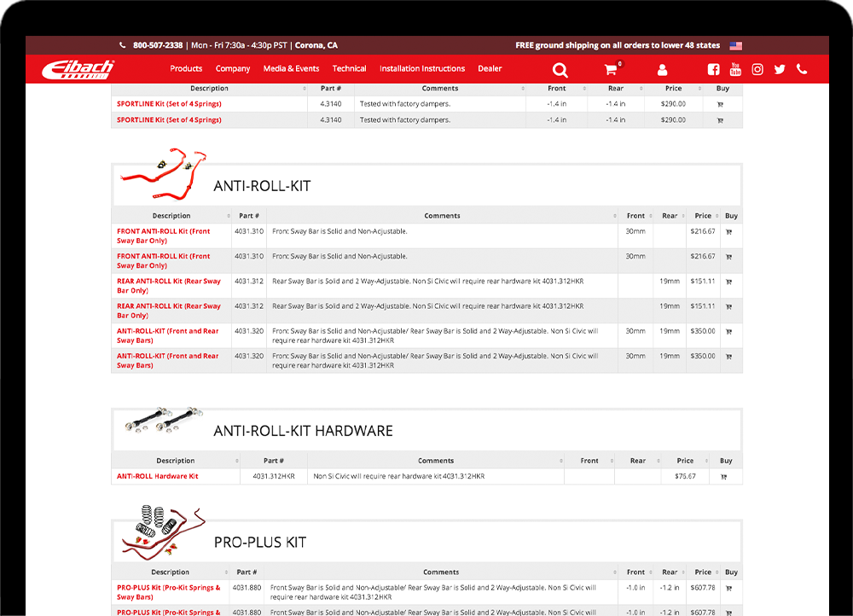Click the PRO-PLUS KIT section heading

[x=260, y=543]
